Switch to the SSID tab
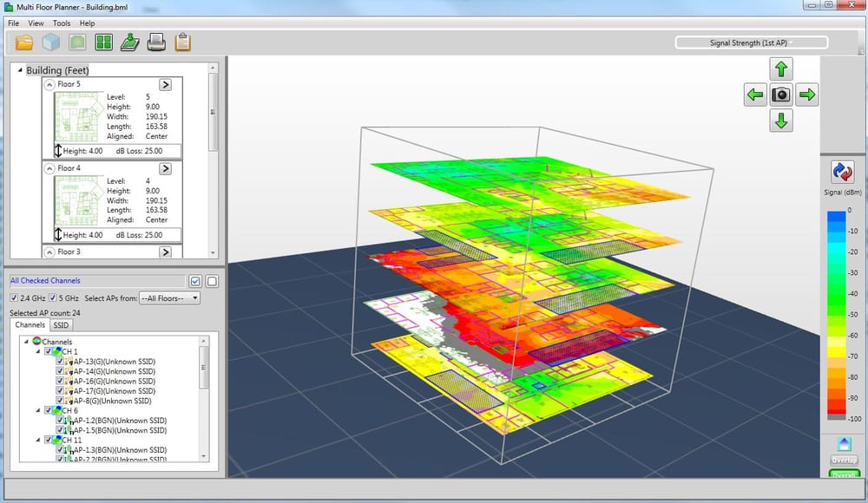The width and height of the screenshot is (868, 503). click(x=61, y=325)
